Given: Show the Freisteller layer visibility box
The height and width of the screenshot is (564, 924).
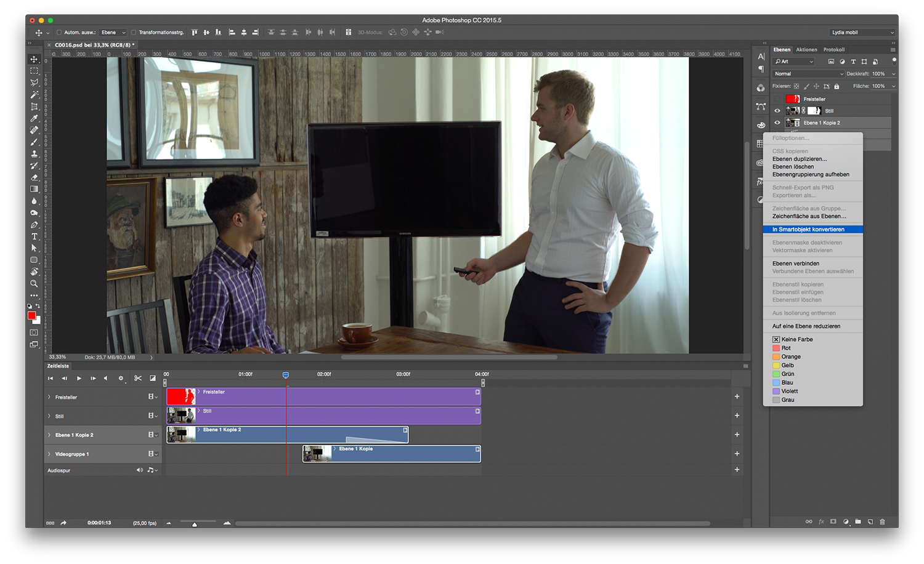Looking at the screenshot, I should point(777,99).
